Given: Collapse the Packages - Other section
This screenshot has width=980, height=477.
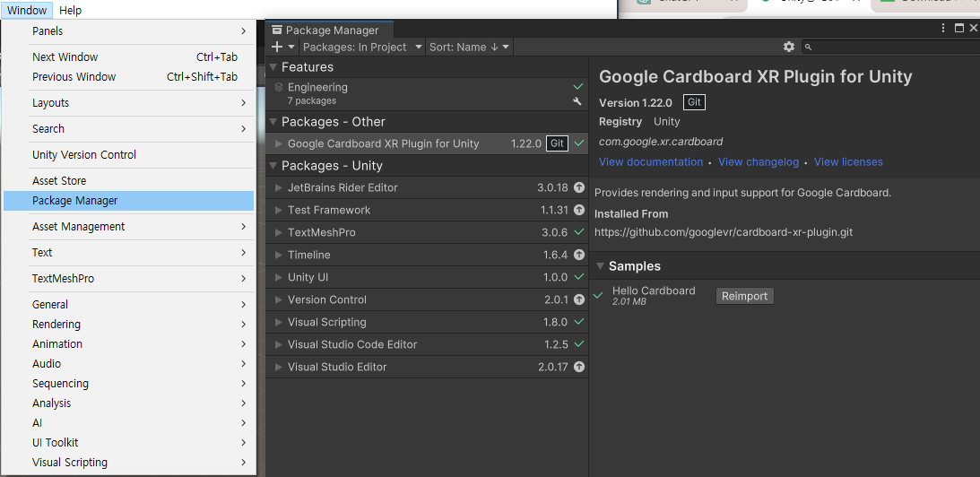Looking at the screenshot, I should [x=273, y=121].
